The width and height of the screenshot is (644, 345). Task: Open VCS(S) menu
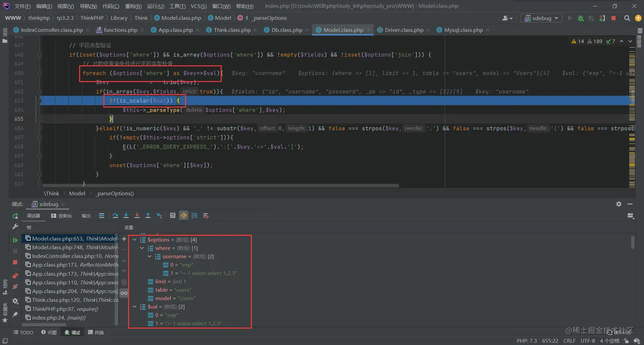(x=198, y=6)
